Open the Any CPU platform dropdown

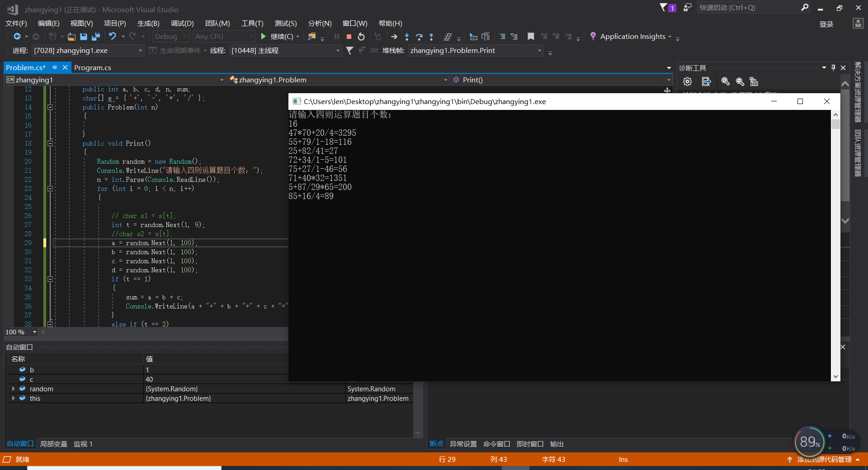pyautogui.click(x=224, y=37)
